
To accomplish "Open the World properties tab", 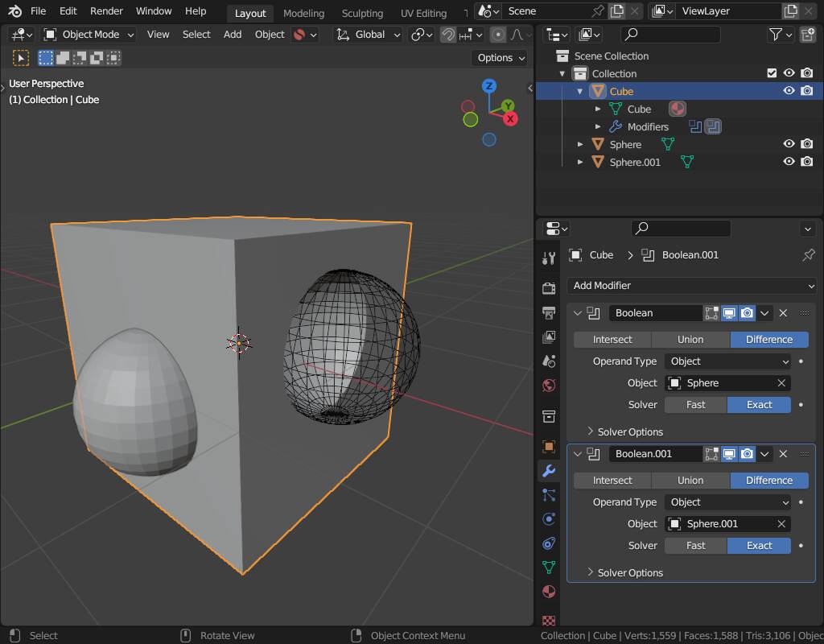I will (549, 386).
